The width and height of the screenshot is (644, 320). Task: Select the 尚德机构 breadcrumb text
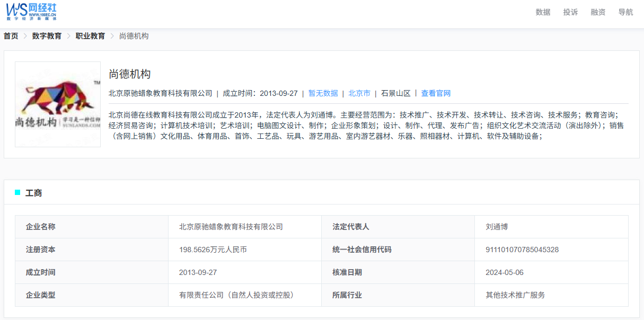(x=134, y=36)
